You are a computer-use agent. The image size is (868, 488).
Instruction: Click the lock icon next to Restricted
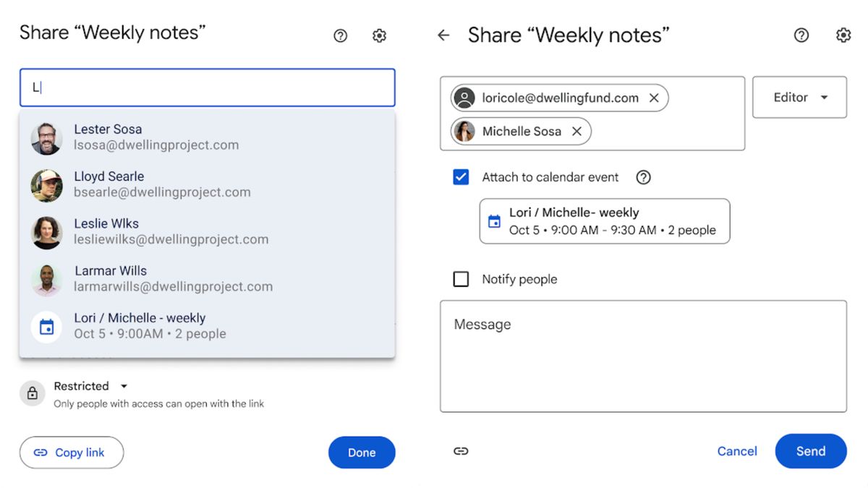pos(32,393)
